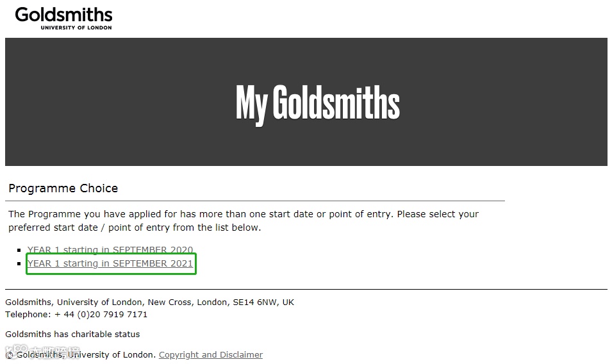
Task: Click the footer divider line above the address
Action: pos(306,290)
